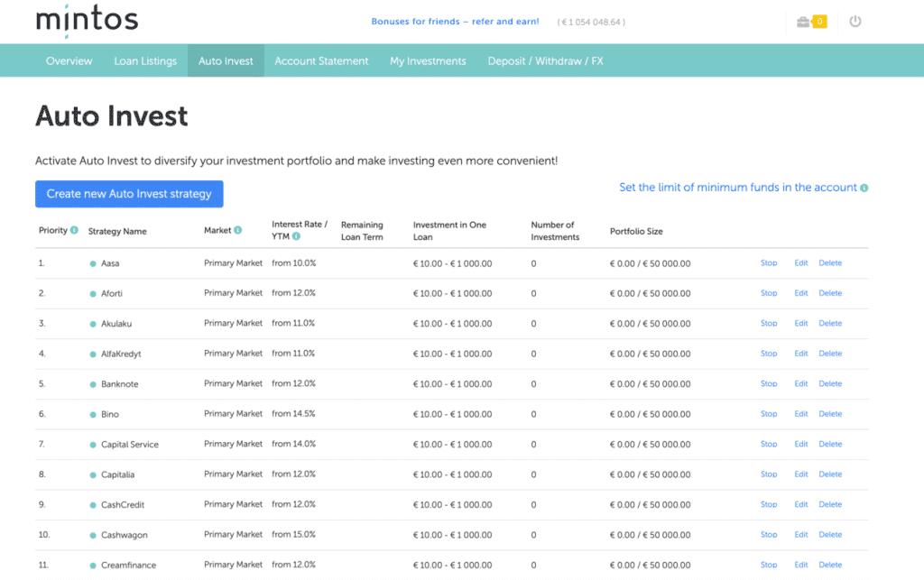
Task: Delete the Aasa strategy
Action: pyautogui.click(x=830, y=263)
